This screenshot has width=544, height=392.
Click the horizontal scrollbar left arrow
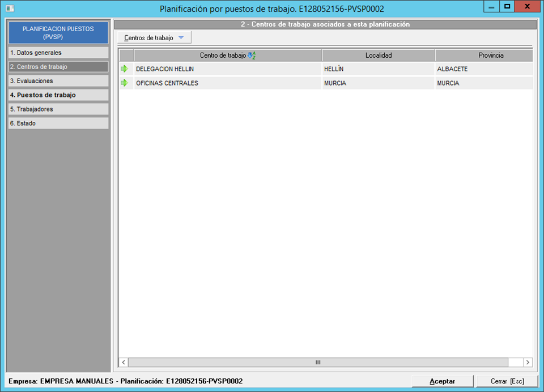pos(124,363)
